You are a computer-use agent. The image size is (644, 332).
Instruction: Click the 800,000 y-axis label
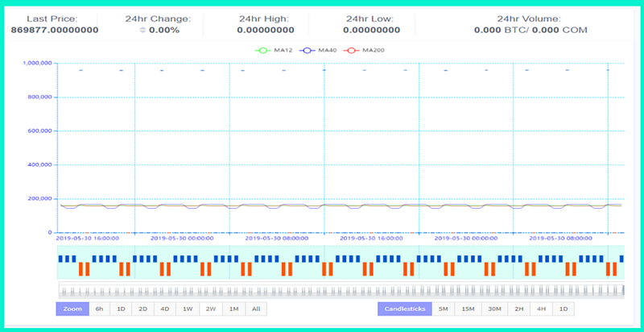pos(39,98)
